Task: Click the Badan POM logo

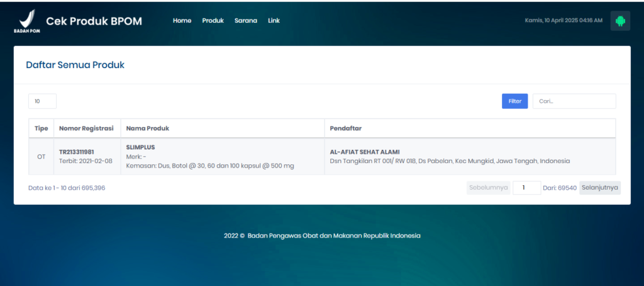Action: coord(26,21)
